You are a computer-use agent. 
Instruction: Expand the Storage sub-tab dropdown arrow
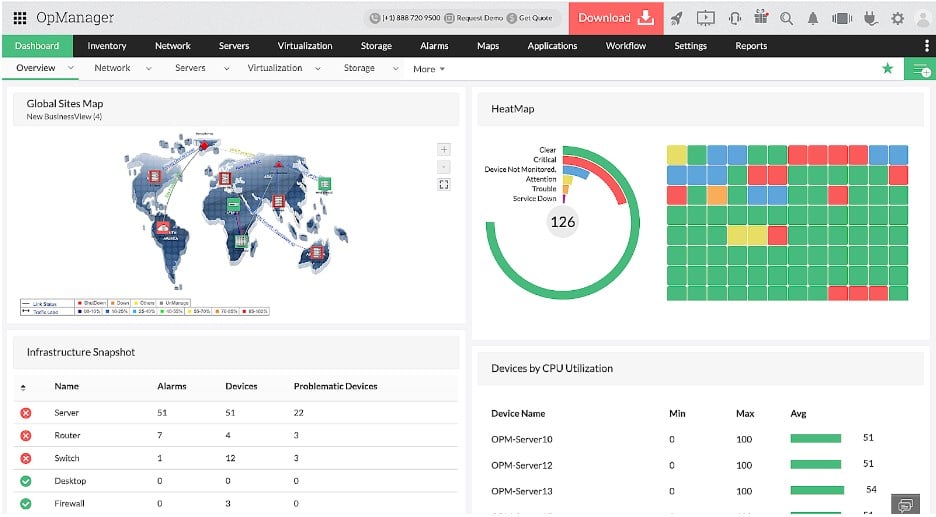[x=395, y=69]
